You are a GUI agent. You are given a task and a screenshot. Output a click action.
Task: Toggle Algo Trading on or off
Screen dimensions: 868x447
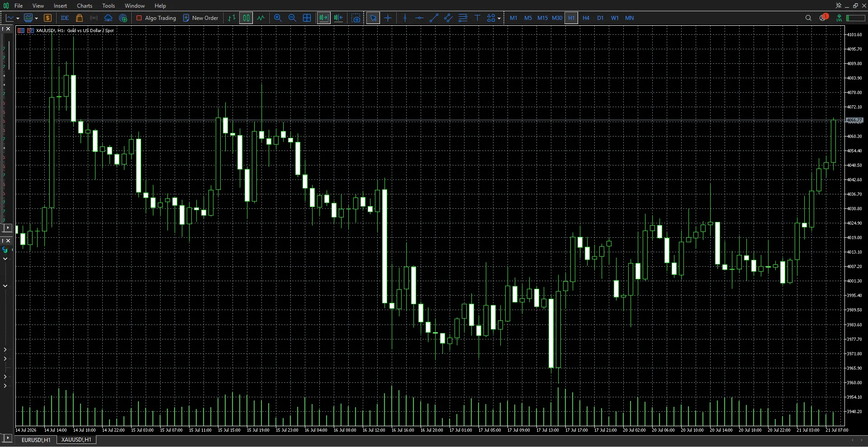tap(156, 18)
